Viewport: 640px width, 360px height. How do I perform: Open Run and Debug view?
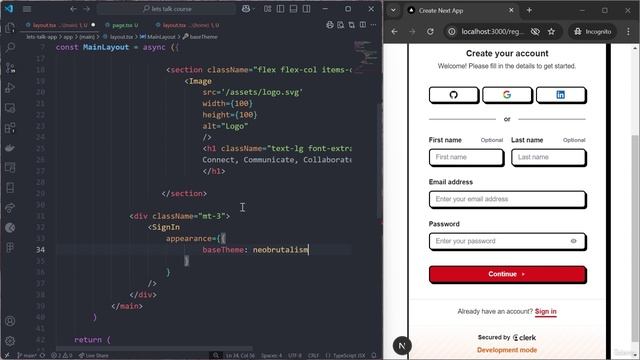click(10, 88)
